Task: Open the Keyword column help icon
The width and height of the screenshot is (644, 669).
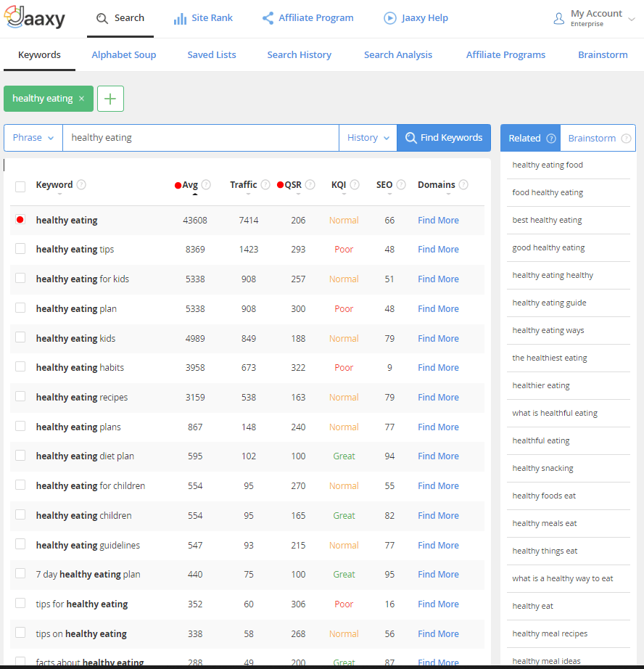Action: click(x=81, y=185)
